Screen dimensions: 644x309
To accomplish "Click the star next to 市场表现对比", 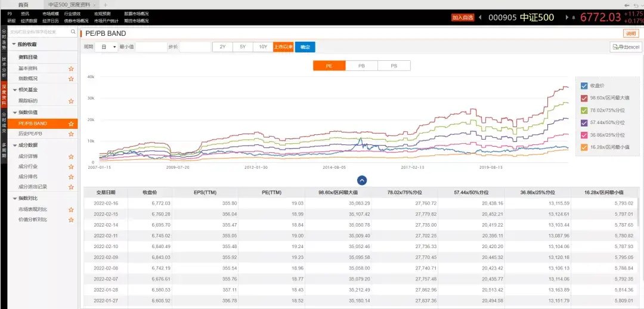I will [71, 209].
